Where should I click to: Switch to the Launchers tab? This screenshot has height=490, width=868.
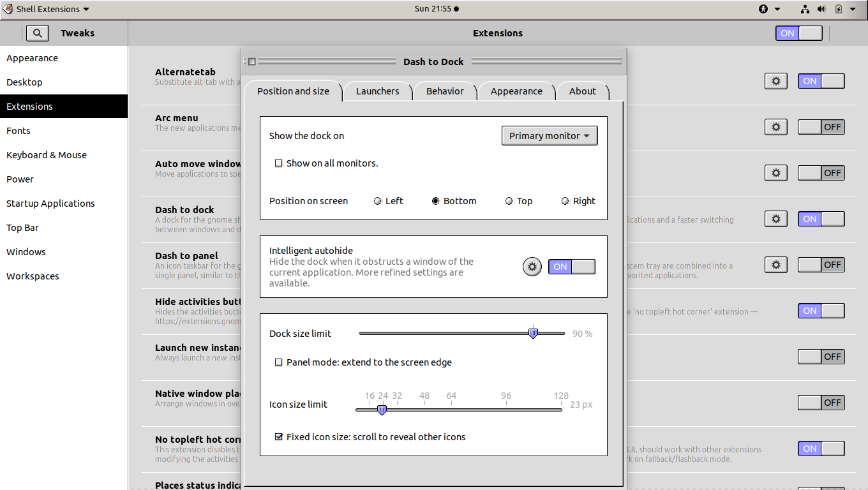377,91
